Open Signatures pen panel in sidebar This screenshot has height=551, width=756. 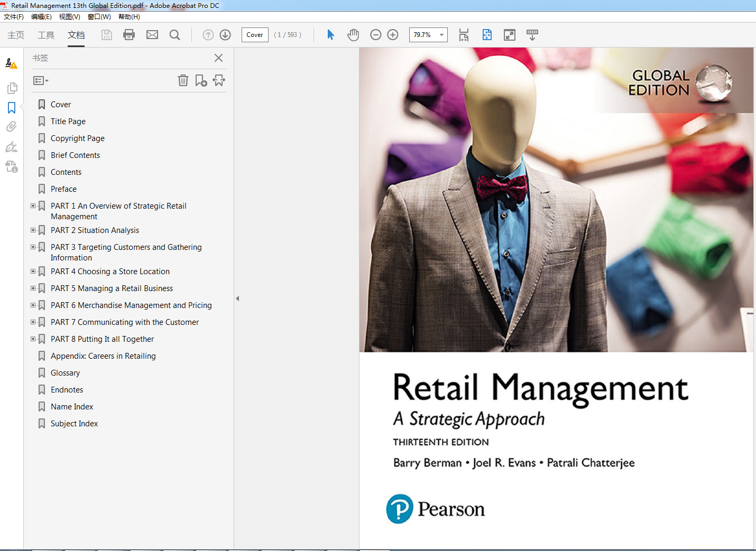tap(12, 146)
